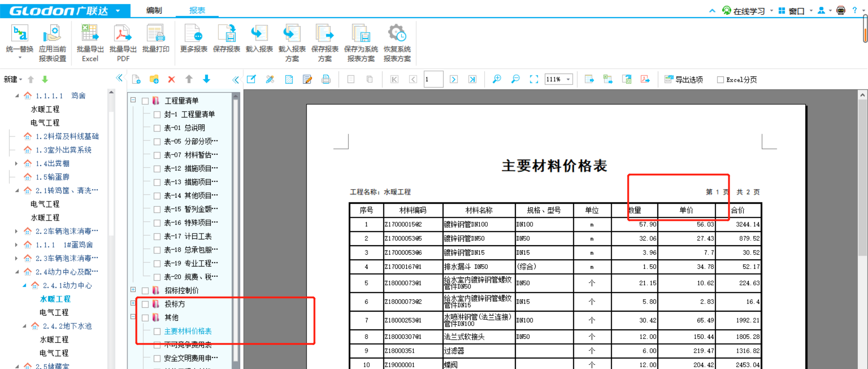Expand the 2.2车辆泡沫消毒 node
The height and width of the screenshot is (369, 868).
(17, 231)
